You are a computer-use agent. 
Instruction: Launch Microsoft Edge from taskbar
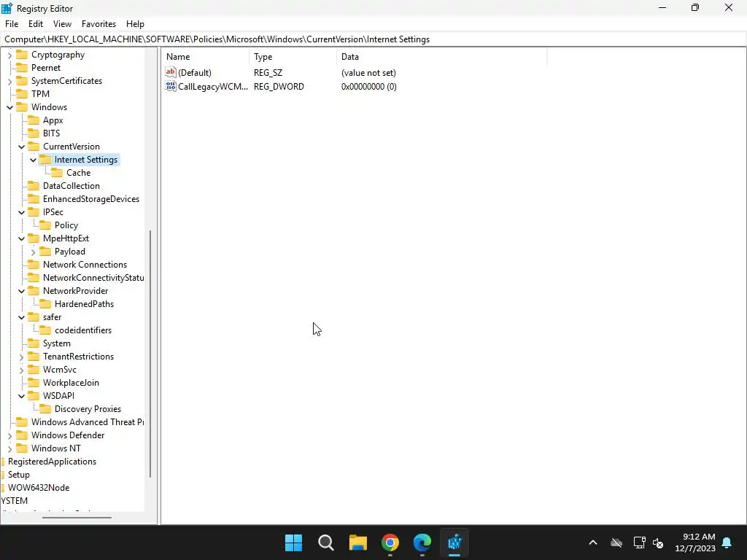point(422,542)
